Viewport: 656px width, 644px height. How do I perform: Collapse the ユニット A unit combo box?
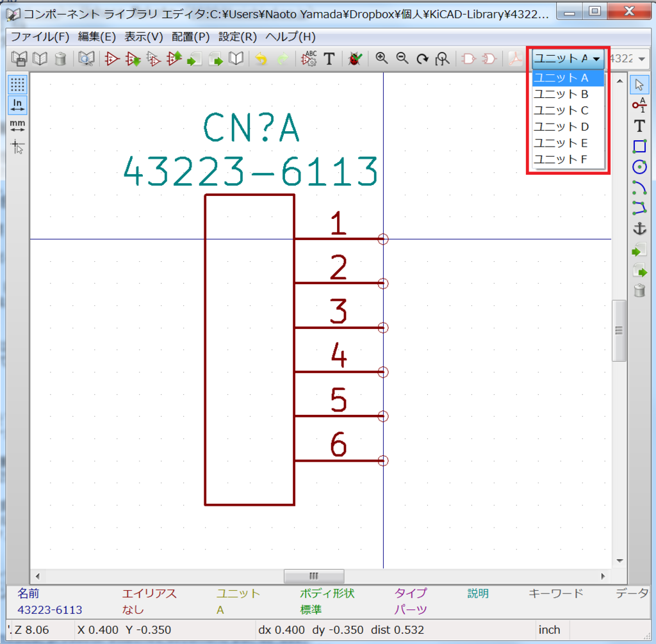point(568,58)
